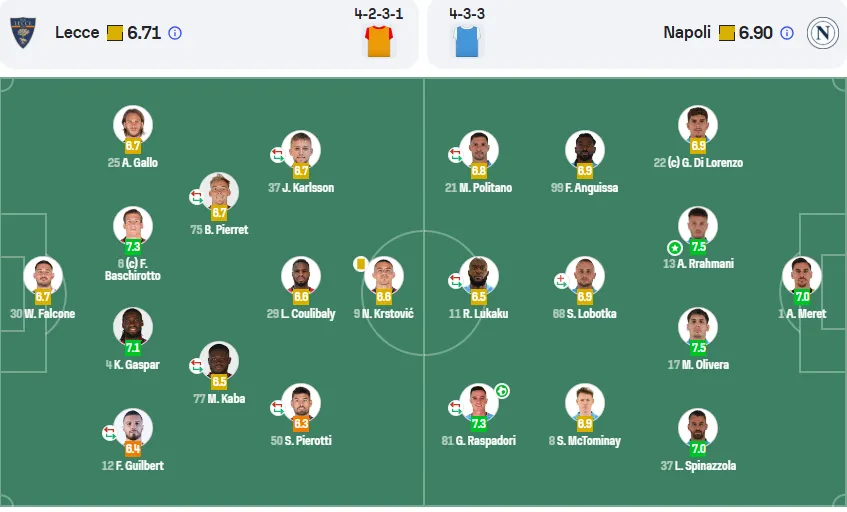Select the blue Napoli 4-3-3 shirt
Image resolution: width=847 pixels, height=512 pixels.
point(467,41)
